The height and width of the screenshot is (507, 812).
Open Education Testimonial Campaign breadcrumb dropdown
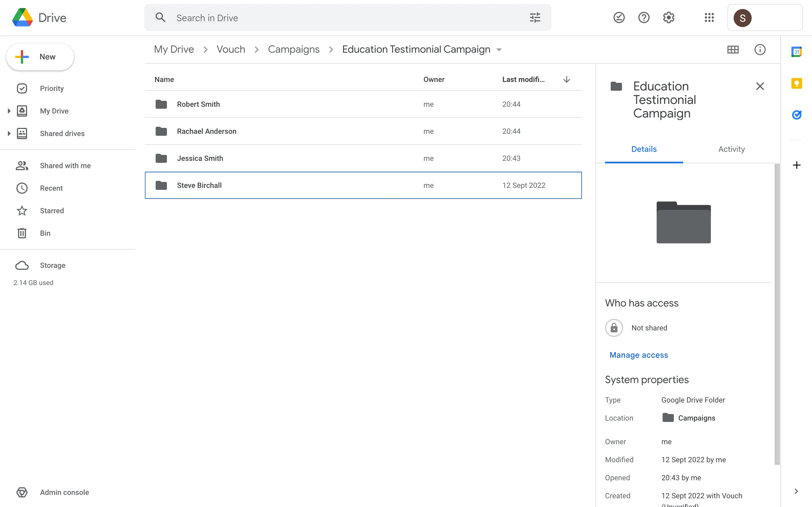499,49
